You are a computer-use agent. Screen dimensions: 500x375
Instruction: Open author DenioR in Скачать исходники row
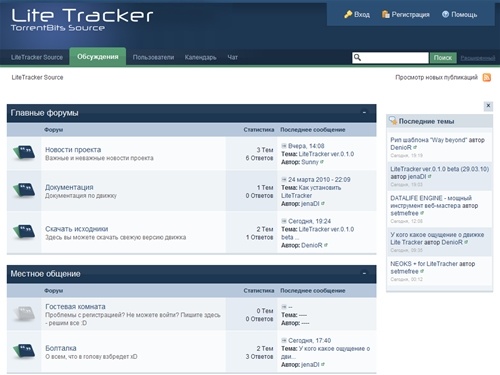click(x=312, y=245)
